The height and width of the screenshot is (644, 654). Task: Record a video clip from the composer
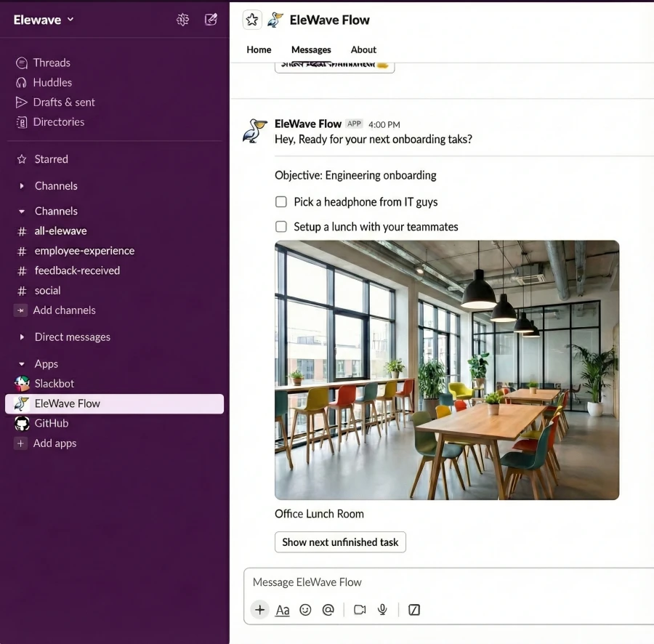coord(359,610)
